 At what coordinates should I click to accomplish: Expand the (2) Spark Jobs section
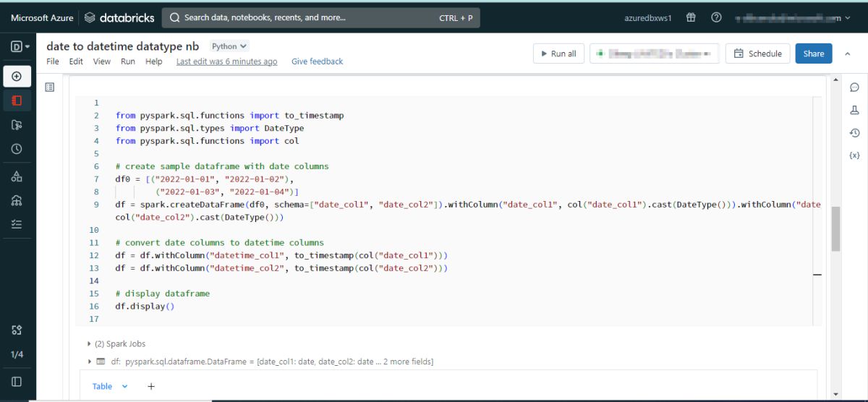[x=116, y=344]
